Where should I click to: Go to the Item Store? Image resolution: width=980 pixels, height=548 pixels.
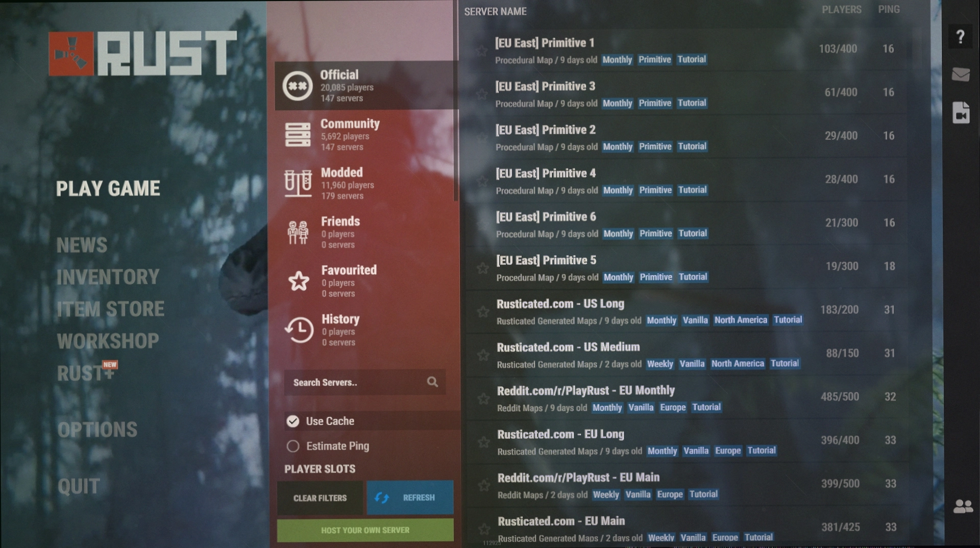point(111,309)
